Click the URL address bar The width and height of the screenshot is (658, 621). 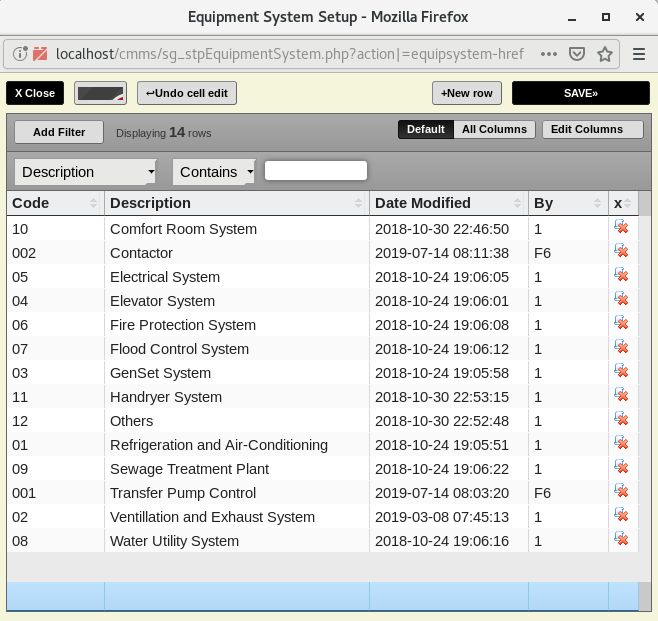click(290, 54)
